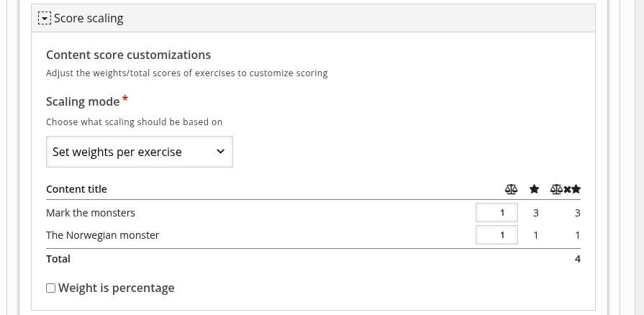Click the Total row label
644x315 pixels.
click(58, 259)
